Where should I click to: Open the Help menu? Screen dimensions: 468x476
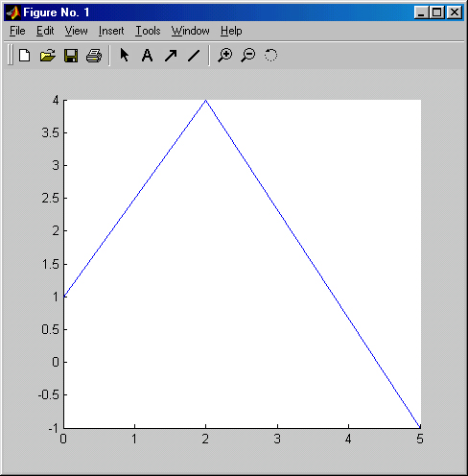click(231, 31)
